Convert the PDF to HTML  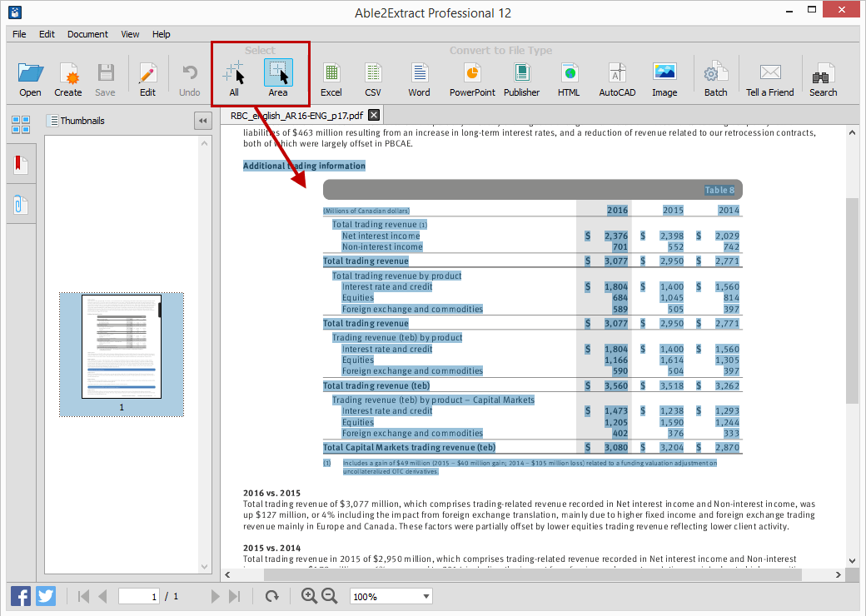569,73
